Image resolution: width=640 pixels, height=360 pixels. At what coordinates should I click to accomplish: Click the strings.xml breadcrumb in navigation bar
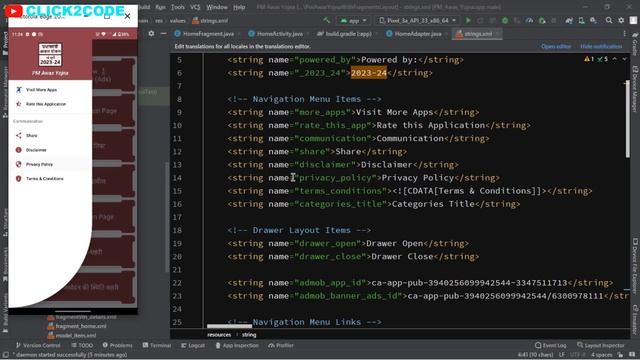(210, 21)
